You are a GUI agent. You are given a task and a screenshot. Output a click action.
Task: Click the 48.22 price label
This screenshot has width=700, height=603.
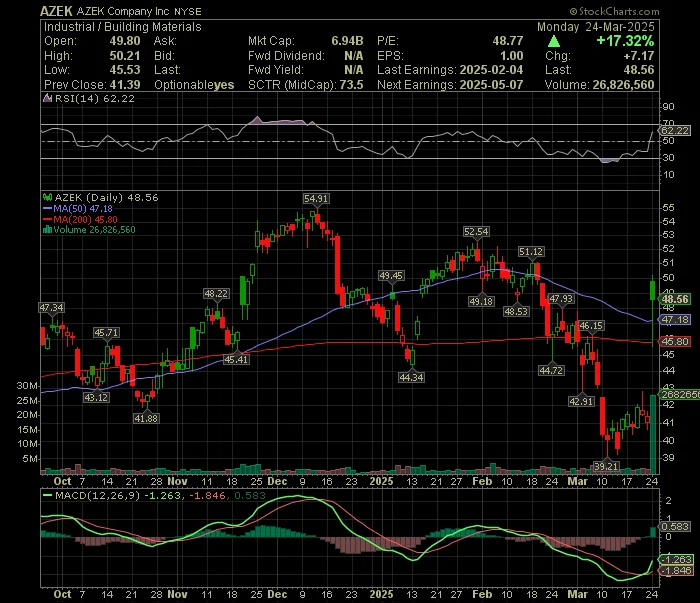tap(216, 294)
